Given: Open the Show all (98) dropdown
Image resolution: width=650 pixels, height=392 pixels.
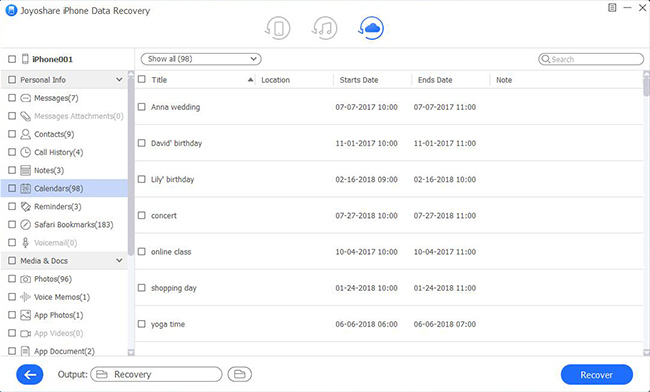Looking at the screenshot, I should point(201,59).
